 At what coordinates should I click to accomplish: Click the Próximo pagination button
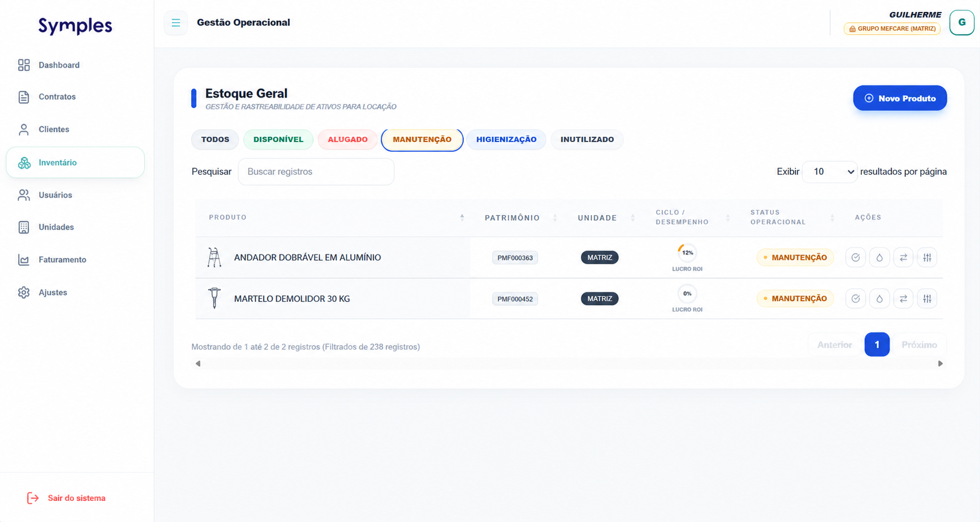[x=919, y=345]
